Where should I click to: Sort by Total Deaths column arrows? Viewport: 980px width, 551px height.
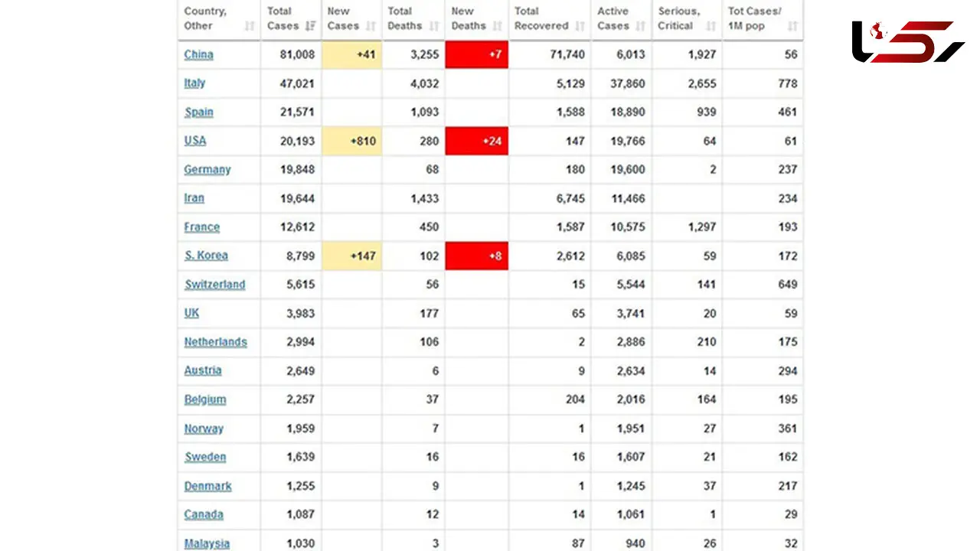tap(434, 26)
